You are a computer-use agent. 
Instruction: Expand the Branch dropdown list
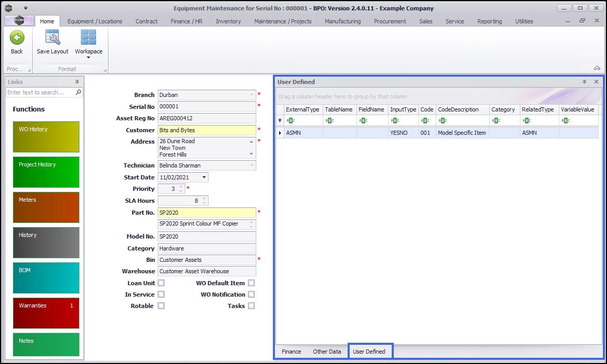pos(252,95)
